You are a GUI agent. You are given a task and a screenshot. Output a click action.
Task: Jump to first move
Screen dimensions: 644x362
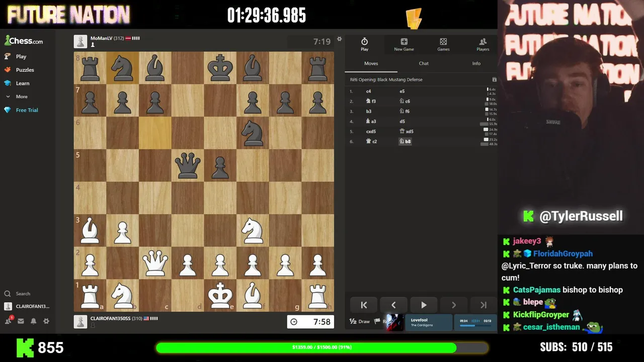coord(364,305)
